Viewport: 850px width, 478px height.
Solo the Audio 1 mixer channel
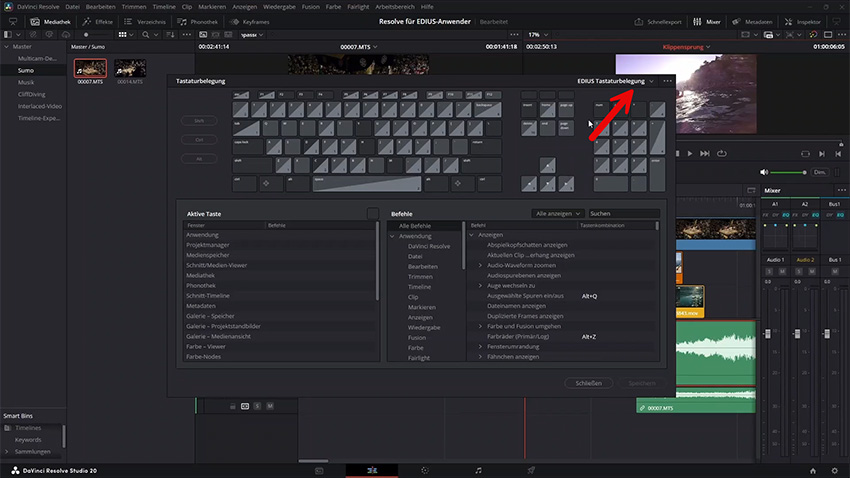[769, 271]
